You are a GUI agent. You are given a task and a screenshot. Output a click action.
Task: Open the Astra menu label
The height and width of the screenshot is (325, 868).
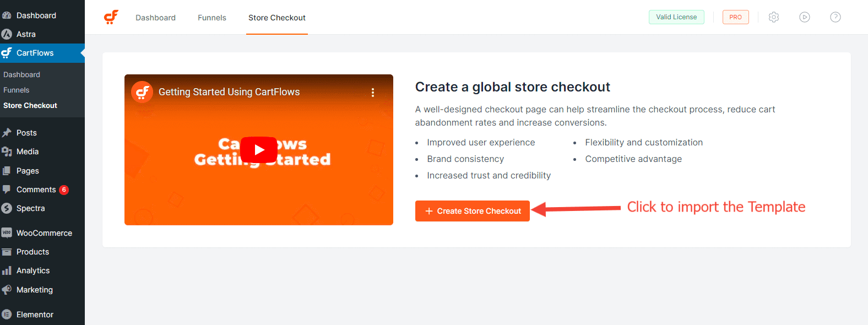click(26, 34)
